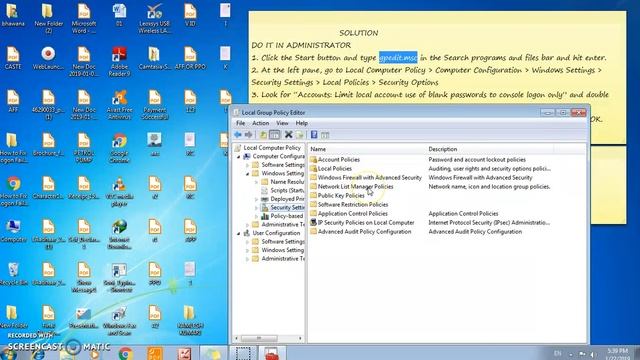
Task: Select VLC media player desktop icon
Action: click(x=119, y=191)
